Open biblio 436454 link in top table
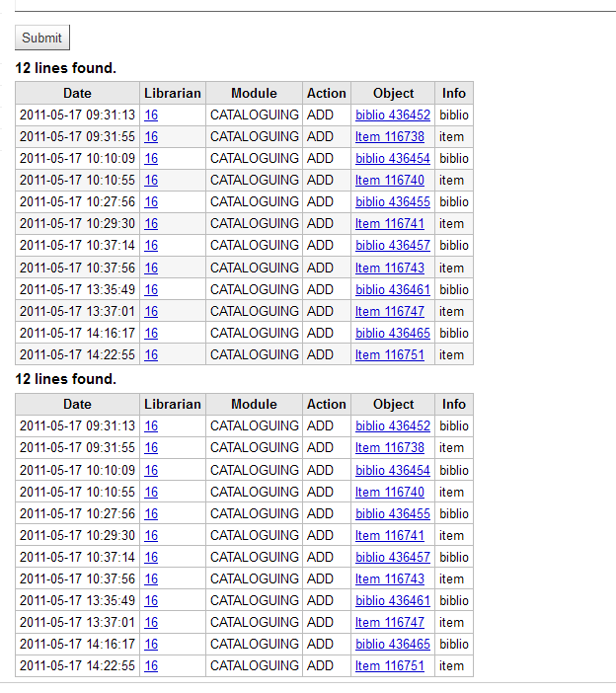Image resolution: width=616 pixels, height=693 pixels. pos(393,158)
